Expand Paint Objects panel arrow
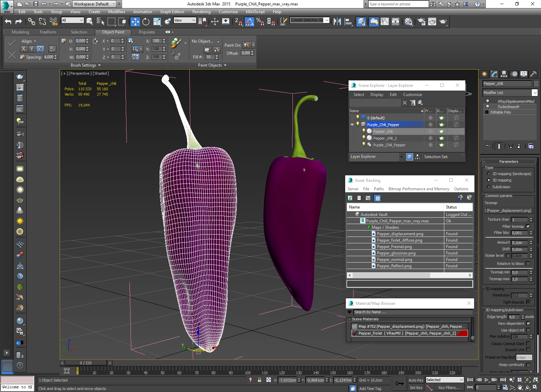541x392 pixels. 225,65
